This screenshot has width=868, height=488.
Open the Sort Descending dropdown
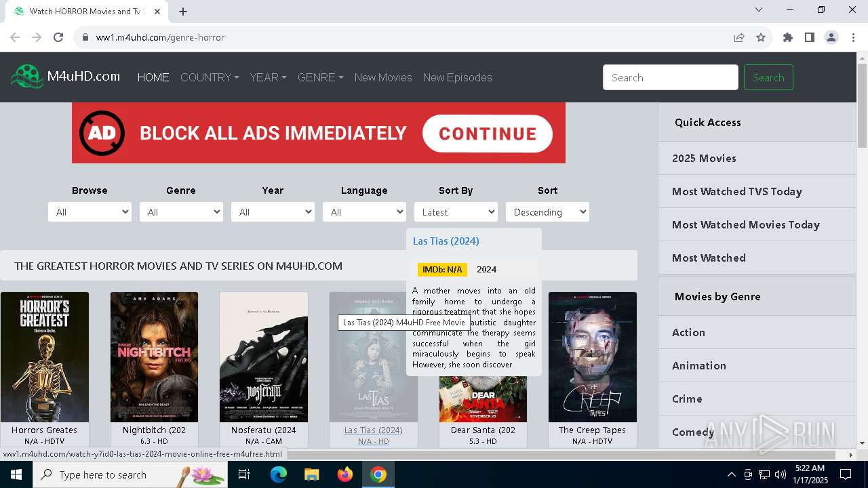547,212
